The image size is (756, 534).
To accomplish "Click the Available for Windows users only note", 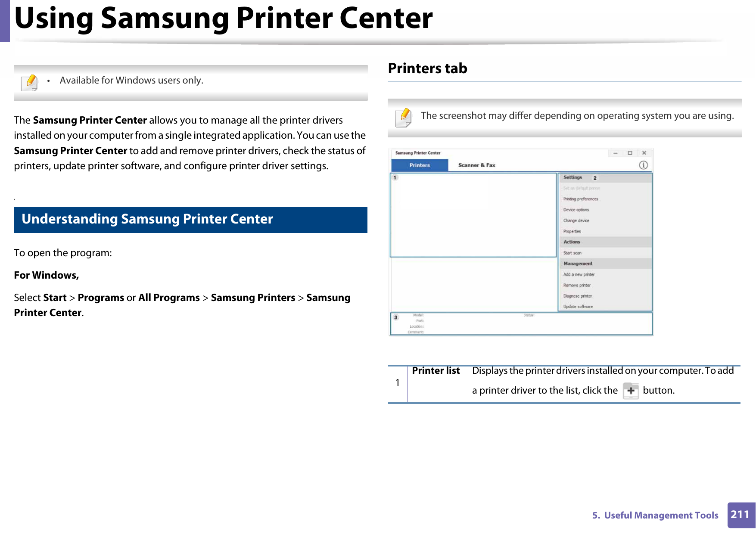I will click(x=131, y=81).
